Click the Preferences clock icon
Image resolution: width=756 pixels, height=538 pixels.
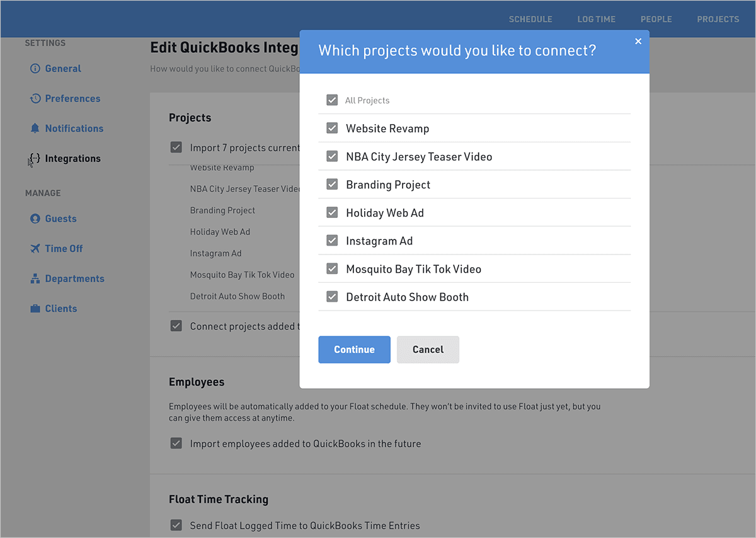[x=35, y=99]
